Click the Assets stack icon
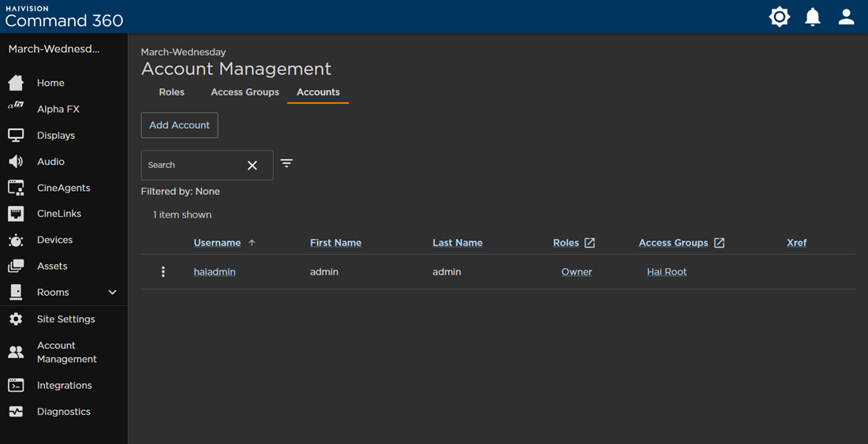 click(x=16, y=266)
